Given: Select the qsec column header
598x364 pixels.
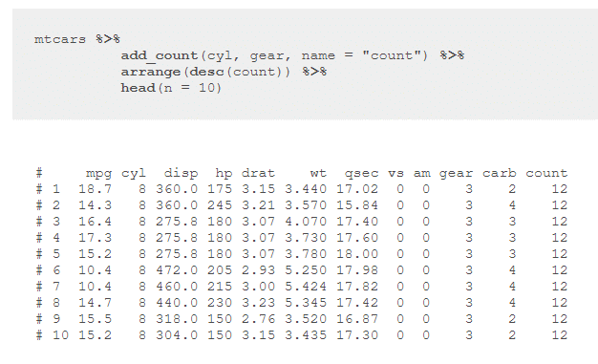Looking at the screenshot, I should click(x=361, y=174).
